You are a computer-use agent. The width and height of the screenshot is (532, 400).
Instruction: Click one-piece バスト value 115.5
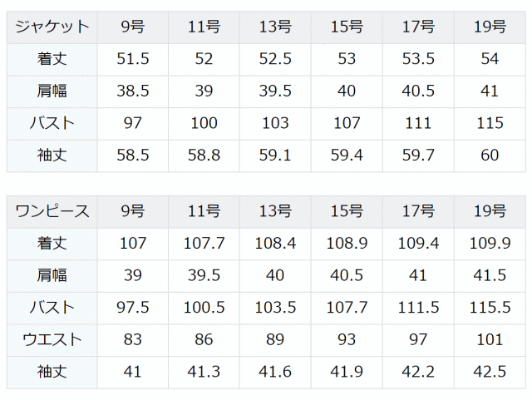click(x=490, y=308)
